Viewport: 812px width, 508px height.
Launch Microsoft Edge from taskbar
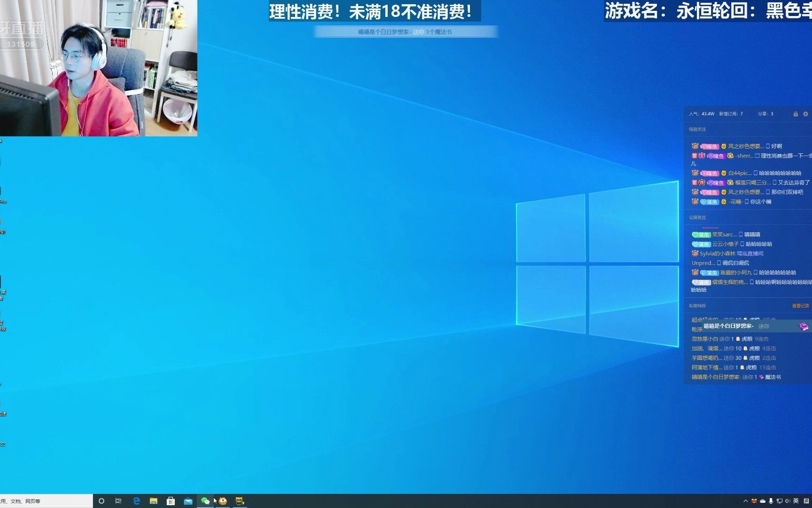136,501
